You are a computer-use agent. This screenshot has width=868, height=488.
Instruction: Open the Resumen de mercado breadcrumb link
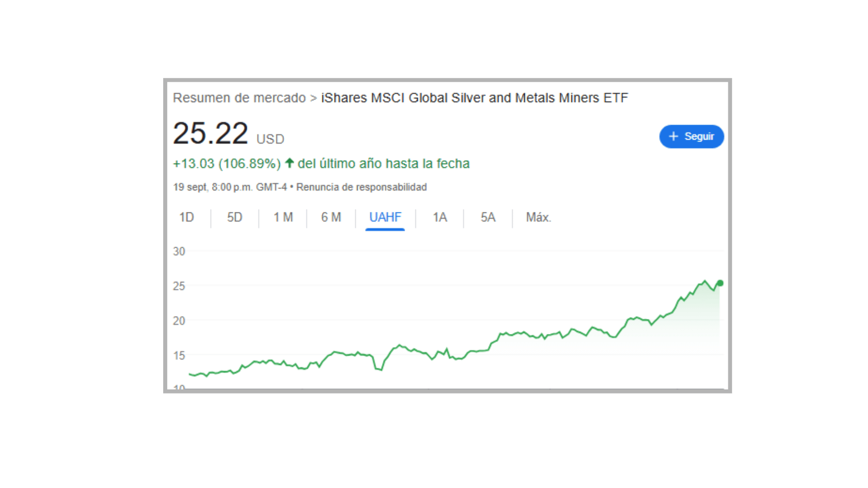[239, 98]
